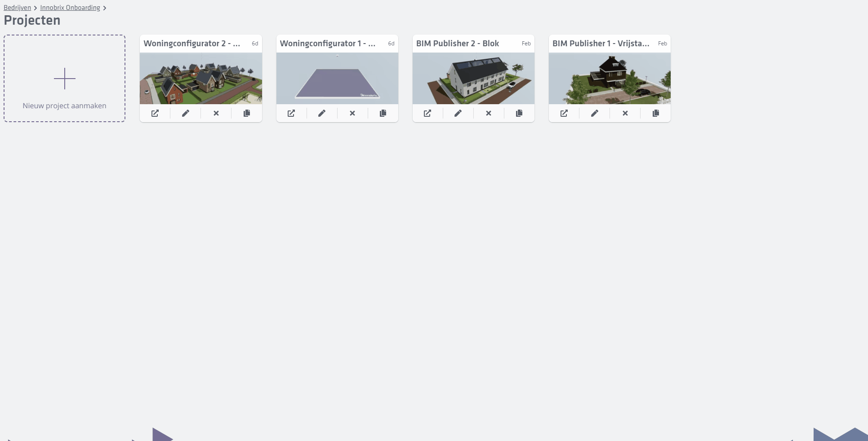Screen dimensions: 868x441
Task: Edit BIM Publisher 2 - Blok project
Action: 458,113
